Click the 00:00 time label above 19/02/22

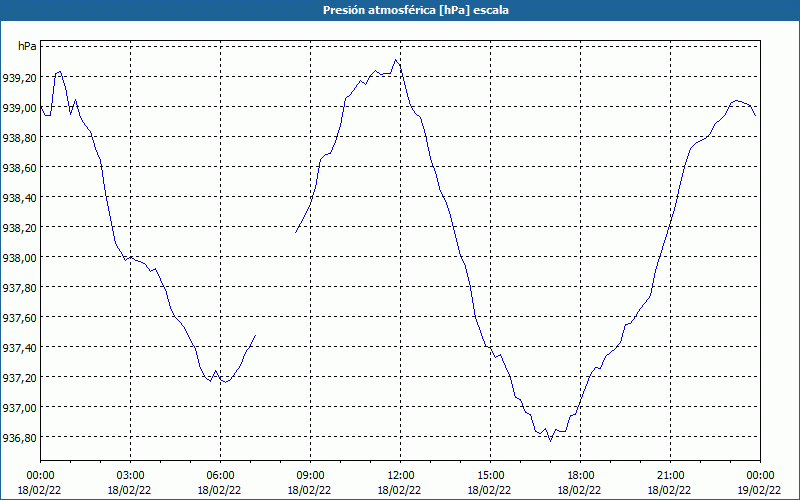760,476
